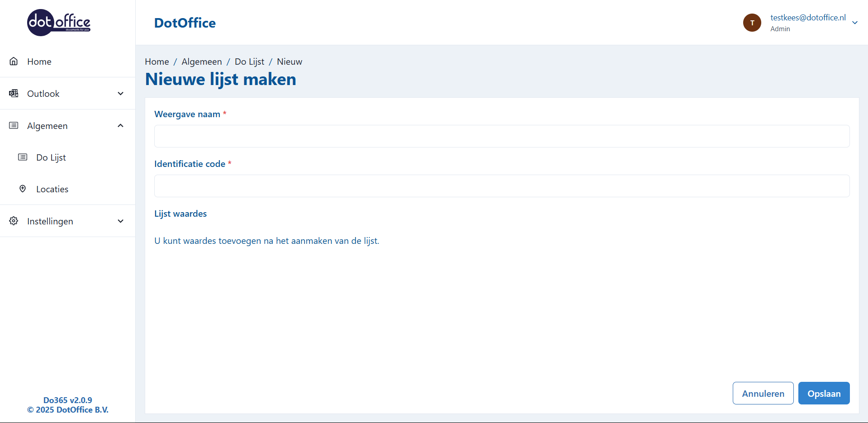Click the Outlook icon in sidebar
The width and height of the screenshot is (868, 423).
click(x=14, y=93)
